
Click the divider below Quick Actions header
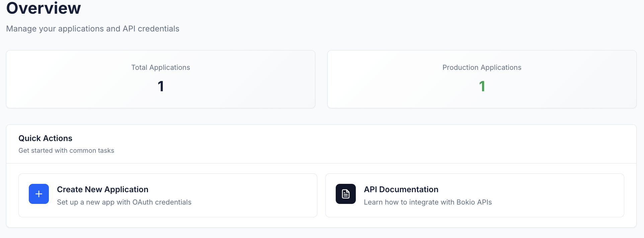pos(321,163)
